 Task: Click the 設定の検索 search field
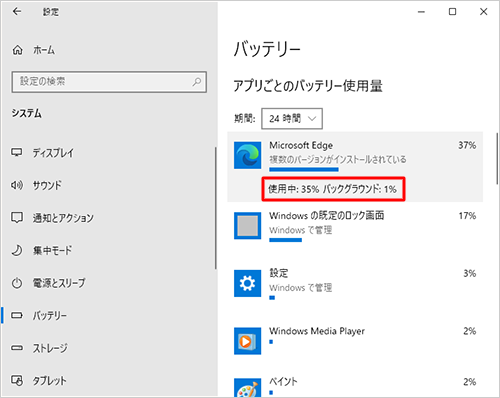click(x=109, y=82)
